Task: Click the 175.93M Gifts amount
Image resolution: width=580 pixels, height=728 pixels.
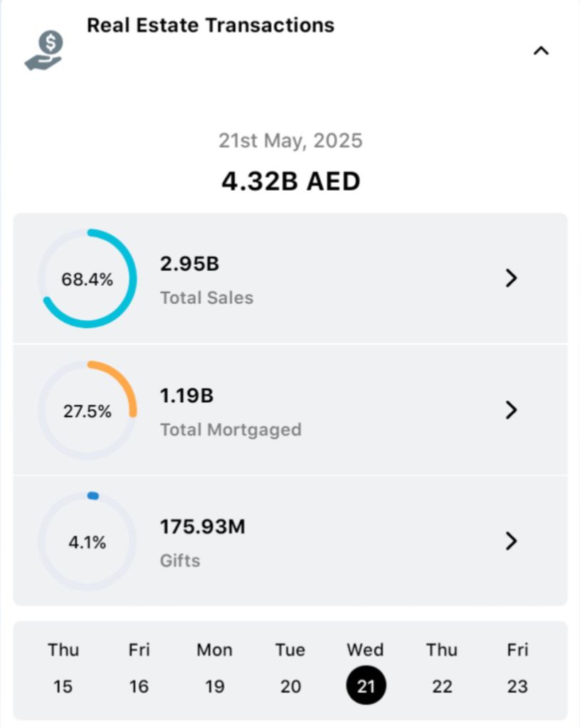Action: tap(202, 527)
